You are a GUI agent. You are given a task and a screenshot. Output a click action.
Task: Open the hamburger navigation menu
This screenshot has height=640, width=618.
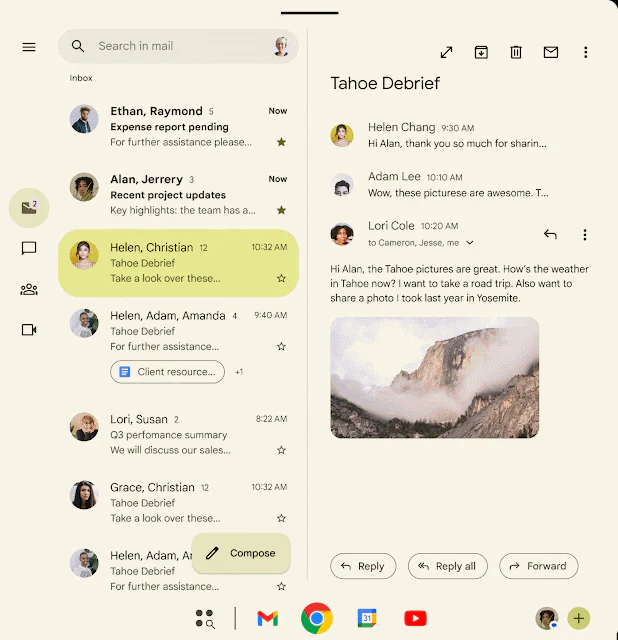[29, 47]
